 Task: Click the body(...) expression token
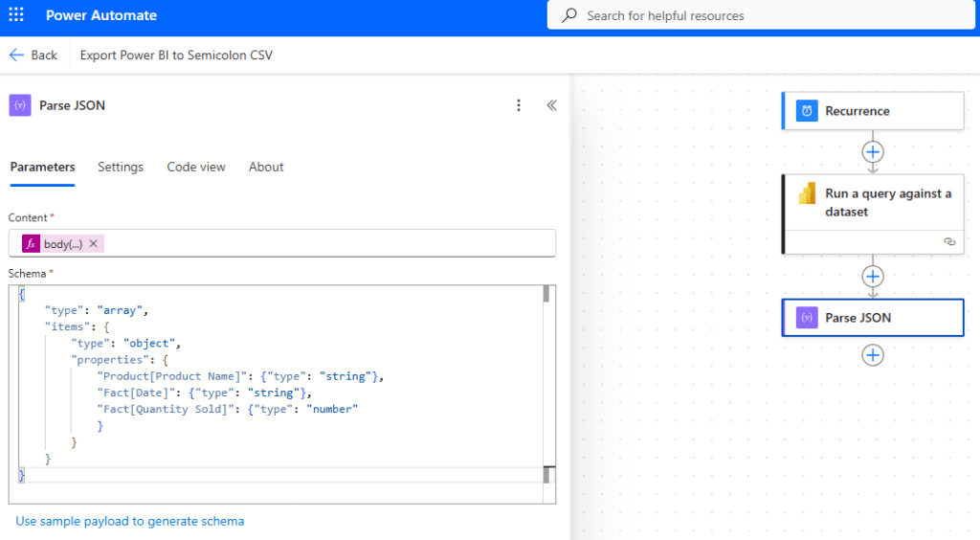coord(63,244)
